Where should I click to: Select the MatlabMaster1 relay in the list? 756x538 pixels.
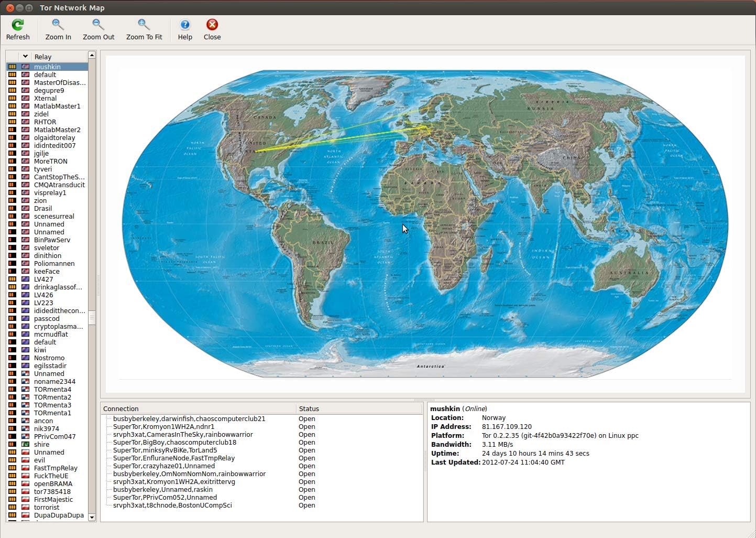point(57,106)
